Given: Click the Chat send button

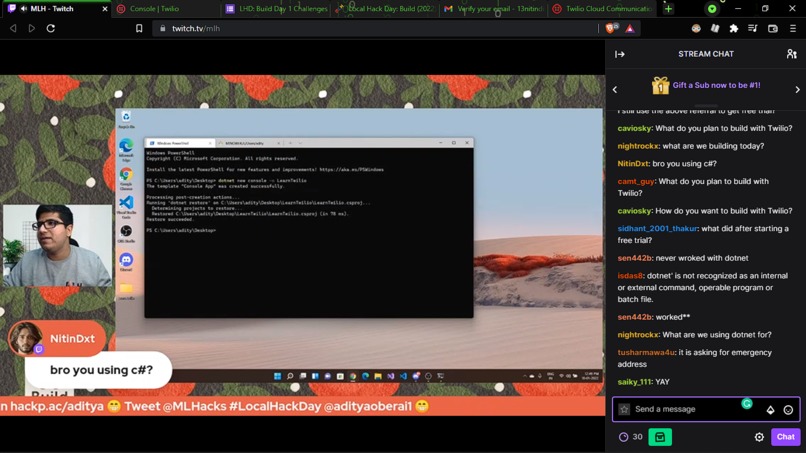Looking at the screenshot, I should pyautogui.click(x=785, y=437).
